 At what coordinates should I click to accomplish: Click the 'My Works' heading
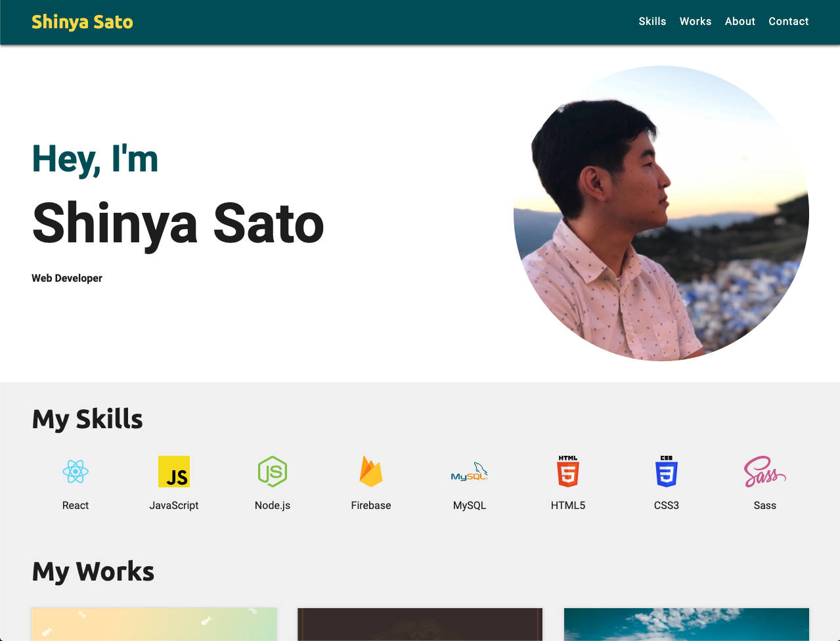93,572
